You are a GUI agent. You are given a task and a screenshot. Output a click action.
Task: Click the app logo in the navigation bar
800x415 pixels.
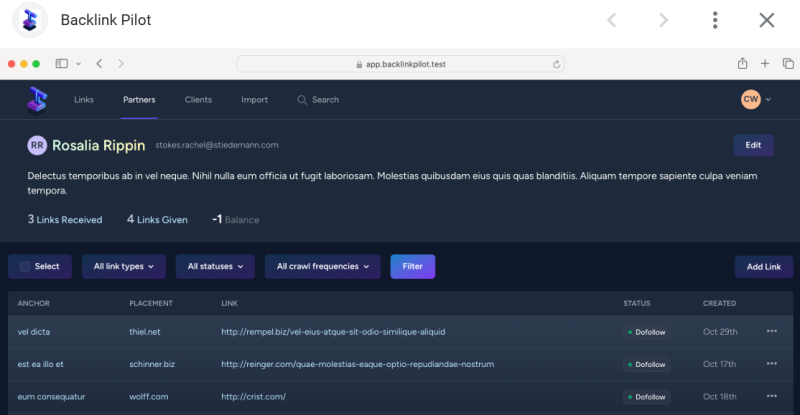[37, 100]
